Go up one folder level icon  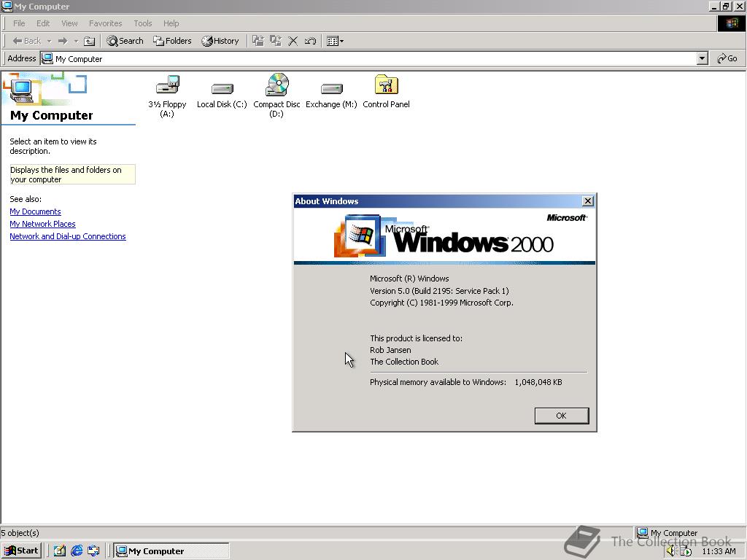click(x=89, y=41)
